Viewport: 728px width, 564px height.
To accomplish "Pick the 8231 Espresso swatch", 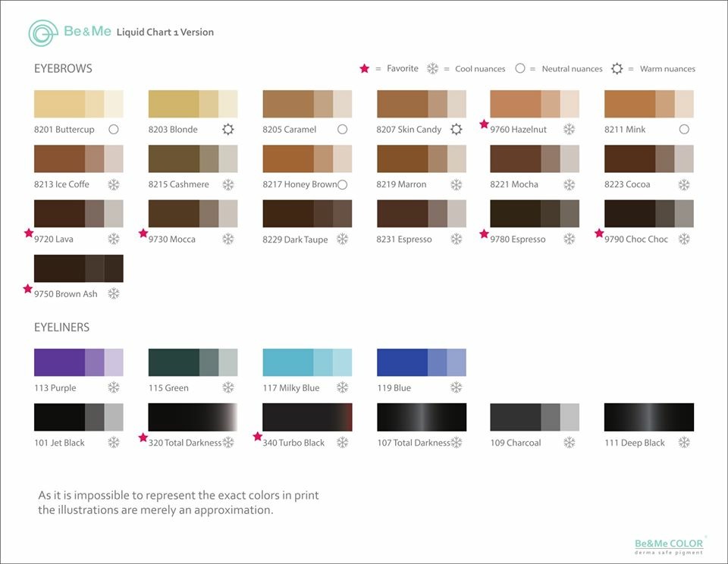I will (421, 214).
